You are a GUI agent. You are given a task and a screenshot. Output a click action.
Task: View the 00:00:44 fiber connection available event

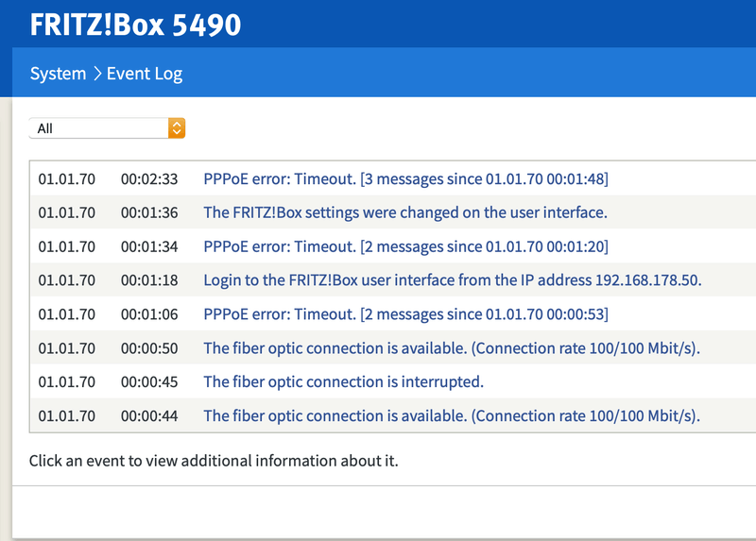click(452, 416)
